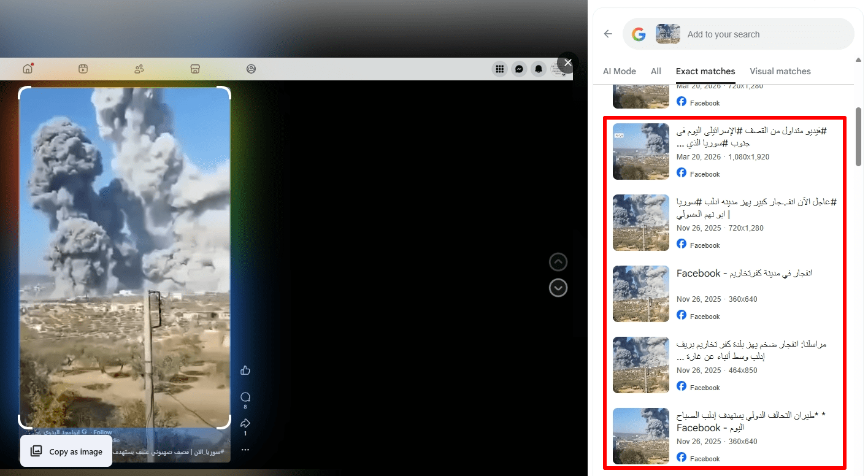Open the reel three-dot more options

click(x=245, y=450)
